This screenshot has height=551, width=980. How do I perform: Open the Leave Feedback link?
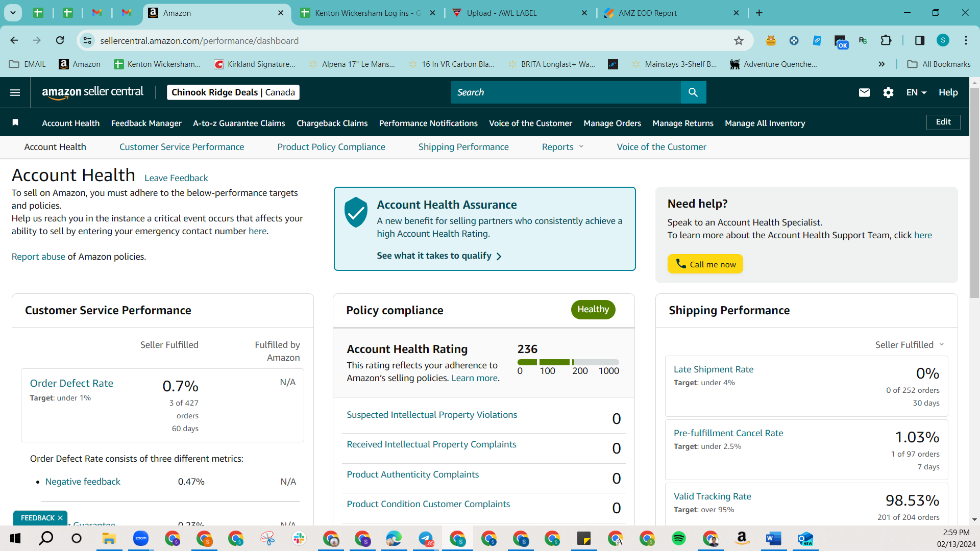pyautogui.click(x=176, y=178)
